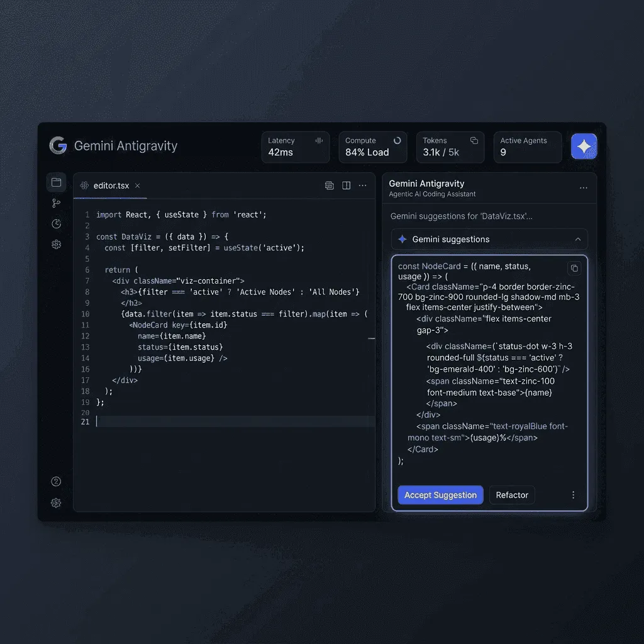Click the 'Gemini Antigravity' header title
Screen dimensions: 644x644
126,146
